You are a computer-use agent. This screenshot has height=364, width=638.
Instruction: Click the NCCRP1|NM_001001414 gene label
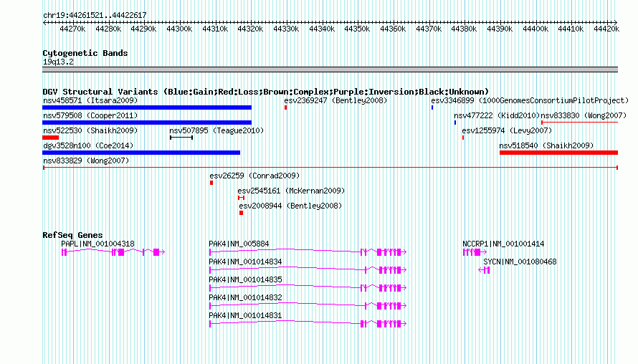click(x=503, y=244)
